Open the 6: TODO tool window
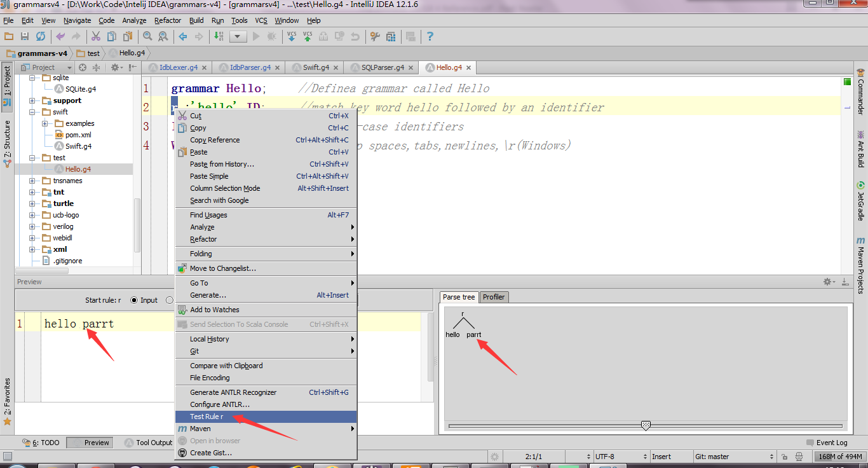 (41, 443)
